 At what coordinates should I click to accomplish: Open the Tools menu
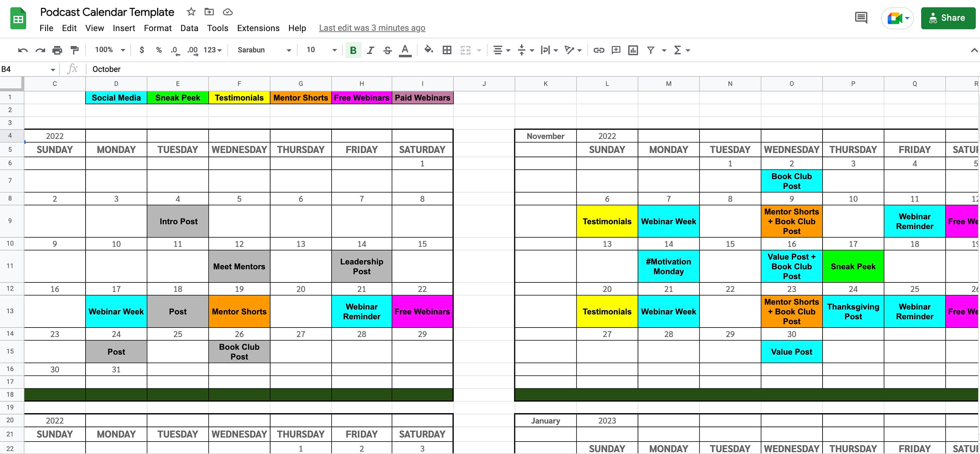(x=218, y=28)
